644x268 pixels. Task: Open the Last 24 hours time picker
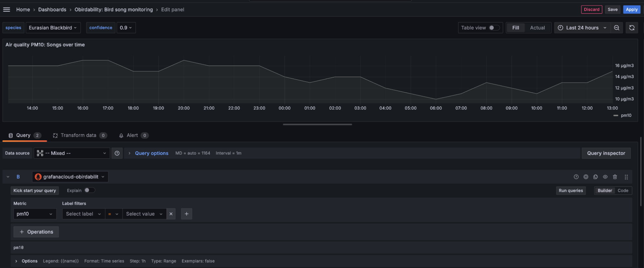coord(582,28)
